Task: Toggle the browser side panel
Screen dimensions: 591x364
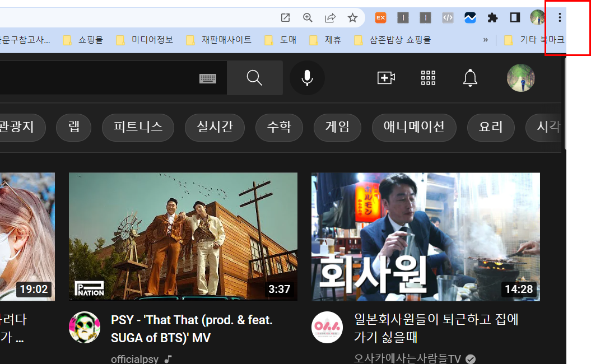Action: [515, 18]
